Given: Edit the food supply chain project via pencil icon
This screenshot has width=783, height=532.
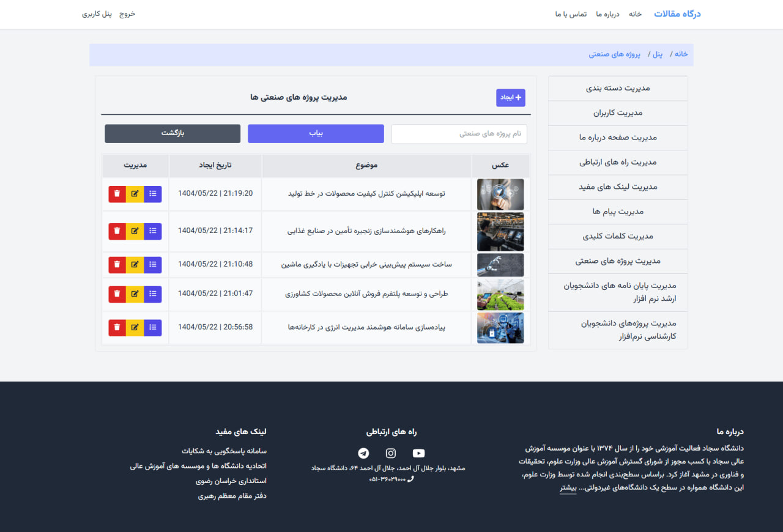Looking at the screenshot, I should [x=135, y=231].
